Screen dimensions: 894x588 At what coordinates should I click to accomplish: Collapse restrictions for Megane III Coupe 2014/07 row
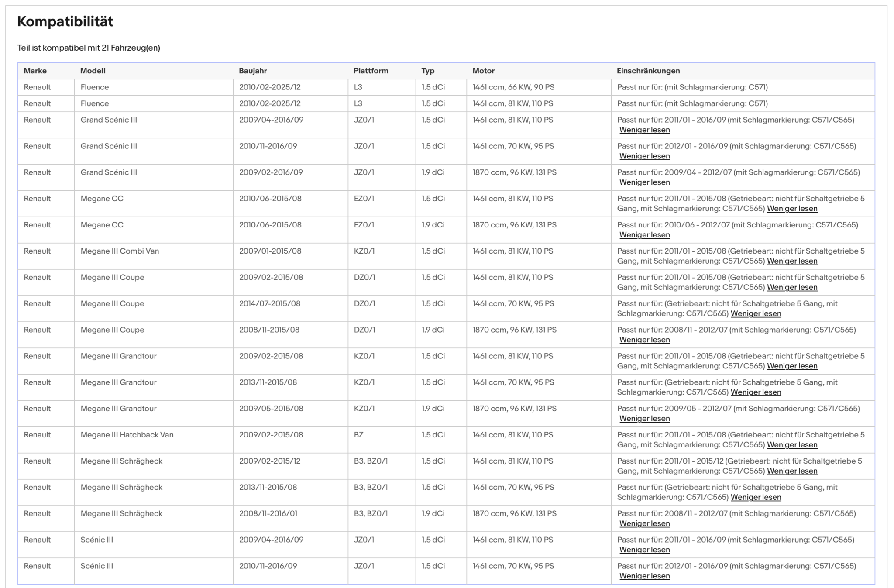click(x=756, y=313)
